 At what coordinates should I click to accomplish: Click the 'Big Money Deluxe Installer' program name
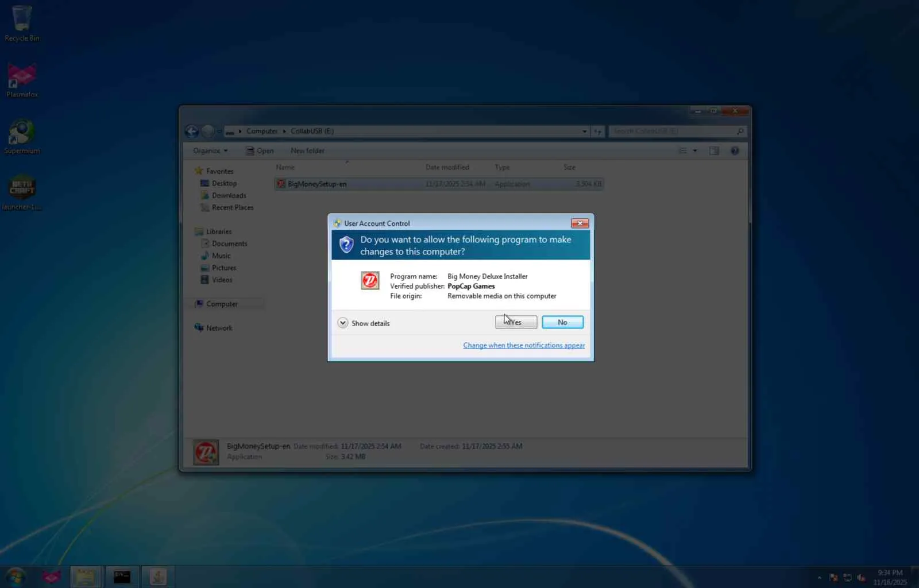(x=487, y=276)
